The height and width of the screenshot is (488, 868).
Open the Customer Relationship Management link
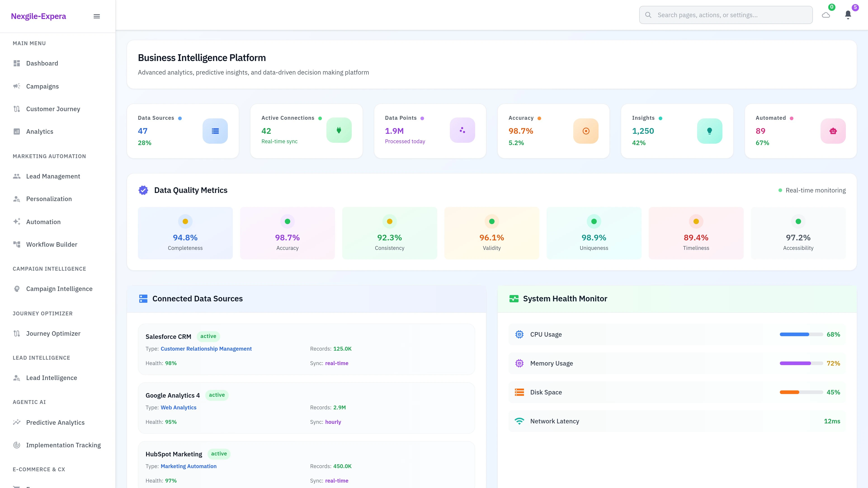click(x=206, y=349)
